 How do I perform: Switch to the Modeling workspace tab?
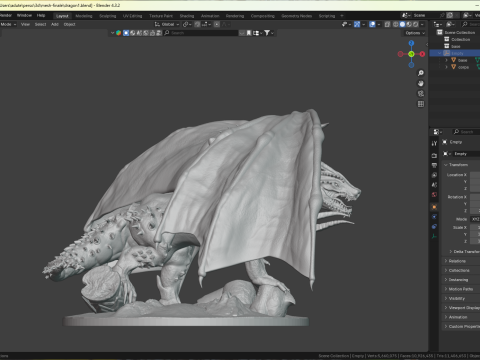(x=84, y=16)
